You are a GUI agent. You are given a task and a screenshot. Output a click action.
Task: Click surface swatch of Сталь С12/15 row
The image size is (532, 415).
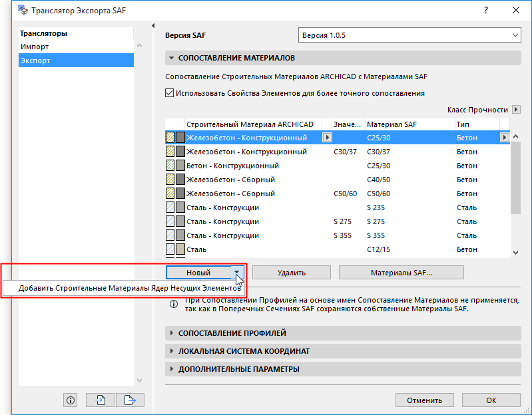(180, 249)
